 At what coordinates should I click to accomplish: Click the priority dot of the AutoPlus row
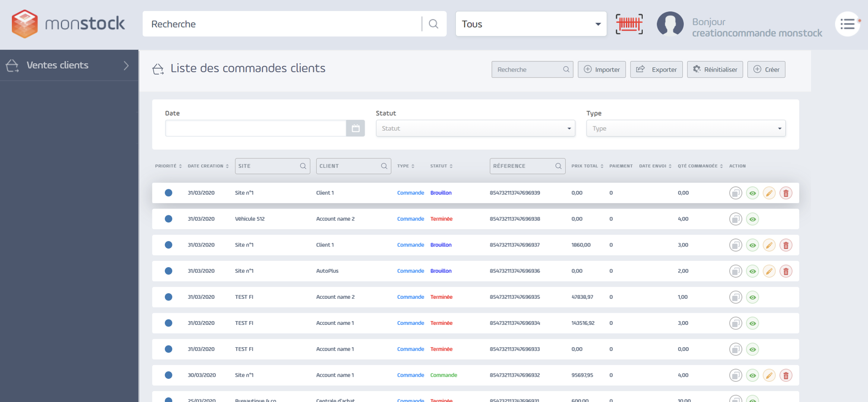click(168, 271)
